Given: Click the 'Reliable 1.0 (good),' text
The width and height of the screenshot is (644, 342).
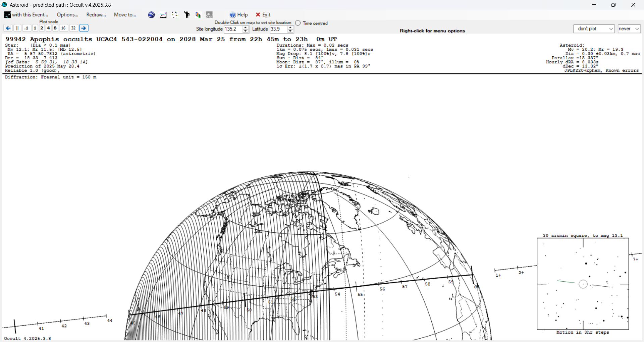Looking at the screenshot, I should (32, 70).
